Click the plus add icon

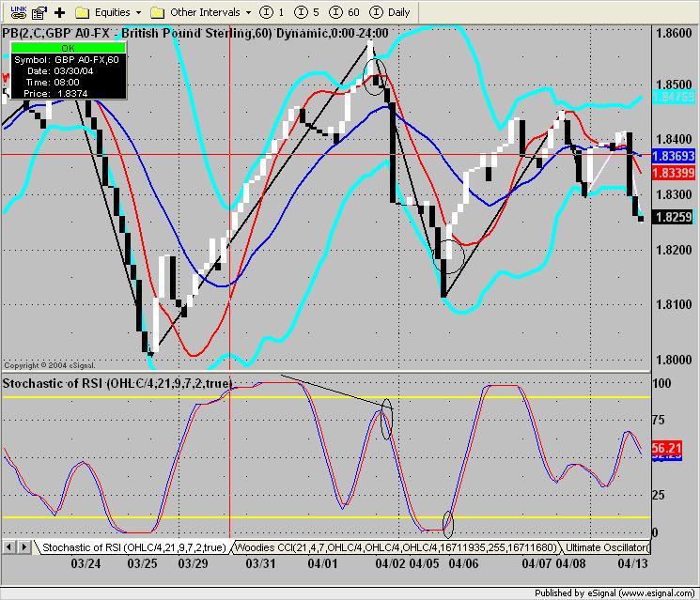pos(59,12)
